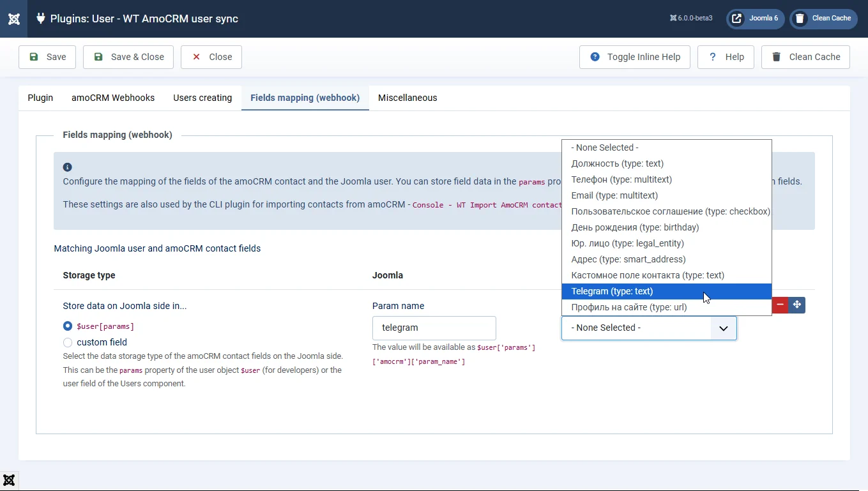
Task: Click Clean Cache button in the toolbar
Action: (805, 57)
